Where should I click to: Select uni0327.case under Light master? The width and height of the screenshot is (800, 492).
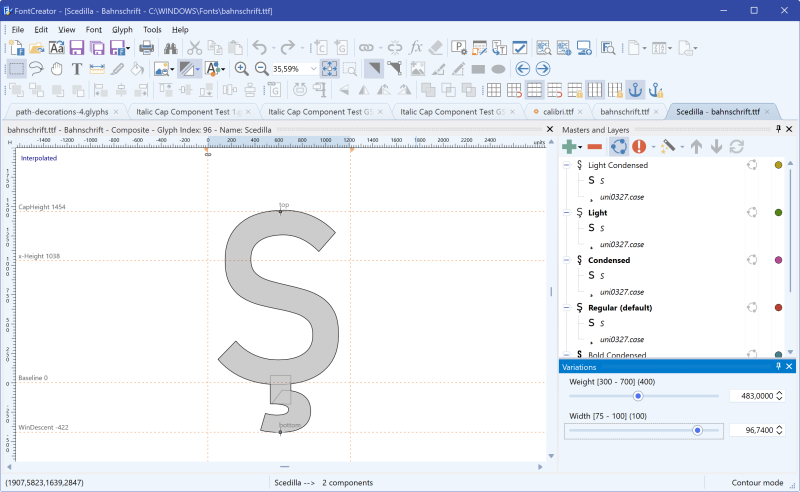coord(621,244)
